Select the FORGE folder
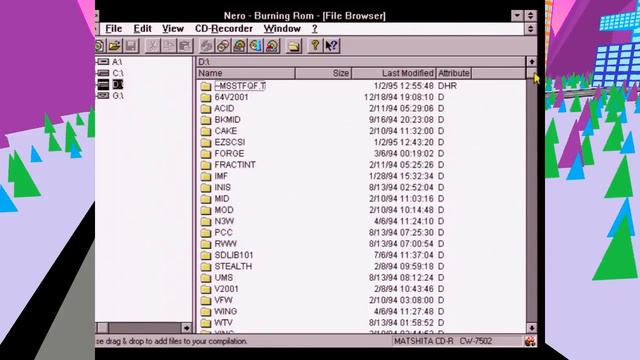Image resolution: width=640 pixels, height=360 pixels. tap(222, 153)
